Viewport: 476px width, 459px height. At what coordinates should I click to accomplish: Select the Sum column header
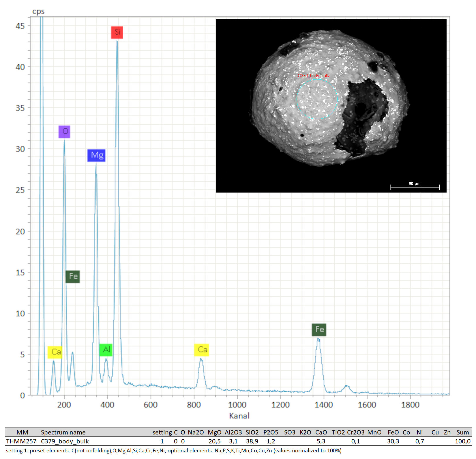[462, 432]
